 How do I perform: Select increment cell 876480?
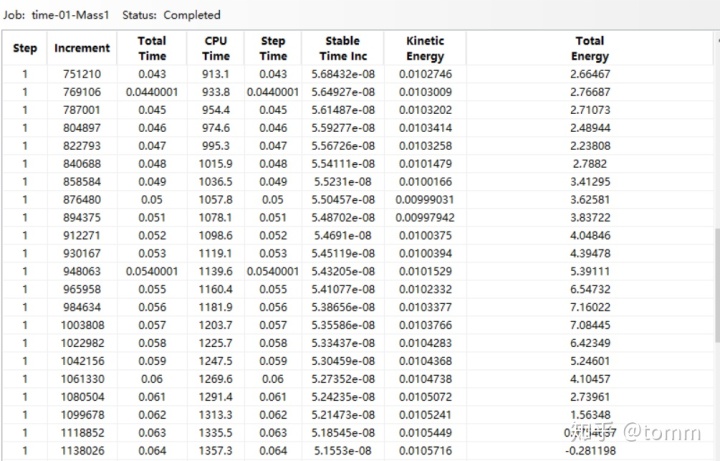[x=82, y=199]
